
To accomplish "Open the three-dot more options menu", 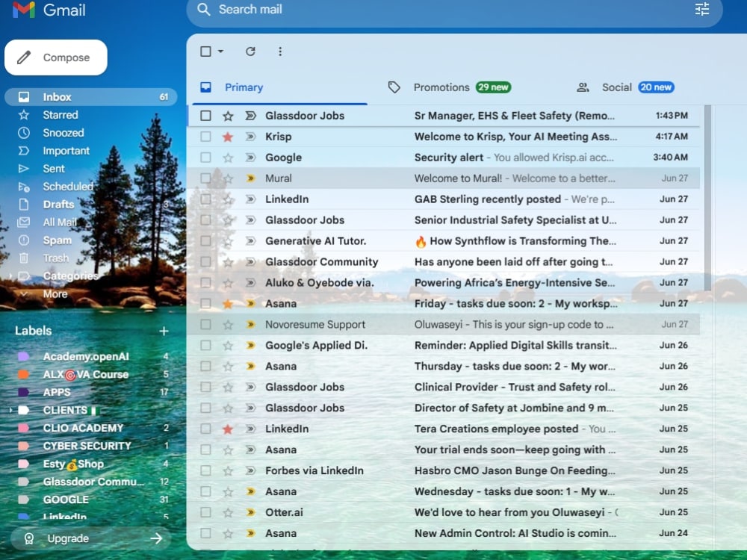I will tap(280, 52).
